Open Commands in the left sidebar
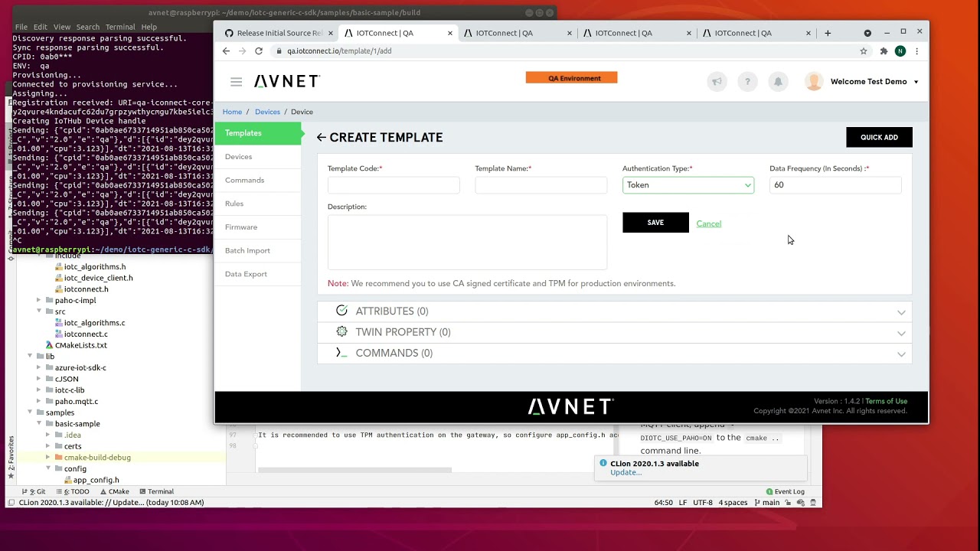Screen dimensions: 980x551 tap(259, 180)
